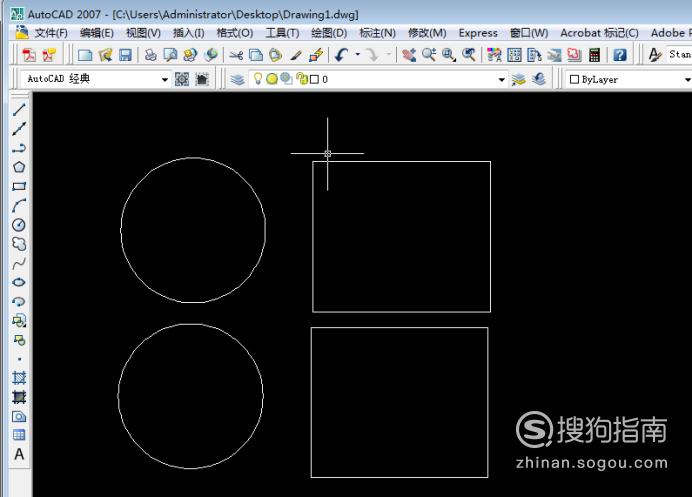Click the Undo arrow icon
The image size is (692, 497).
pos(342,55)
